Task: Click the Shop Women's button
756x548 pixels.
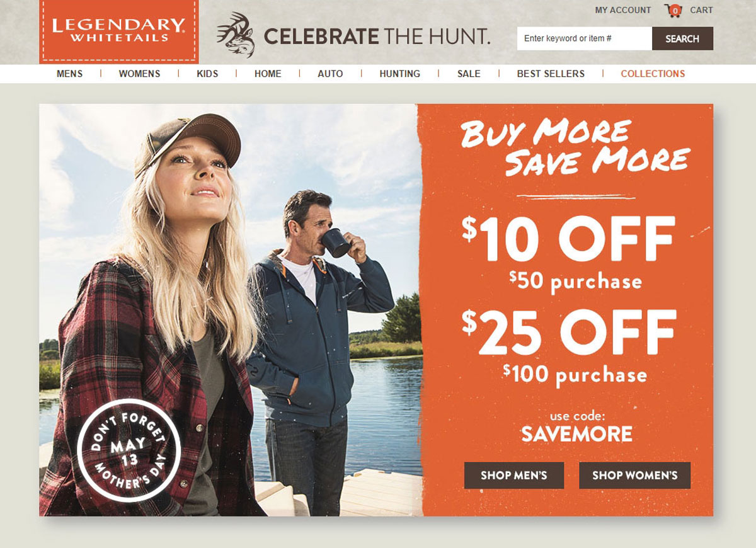Action: coord(635,476)
